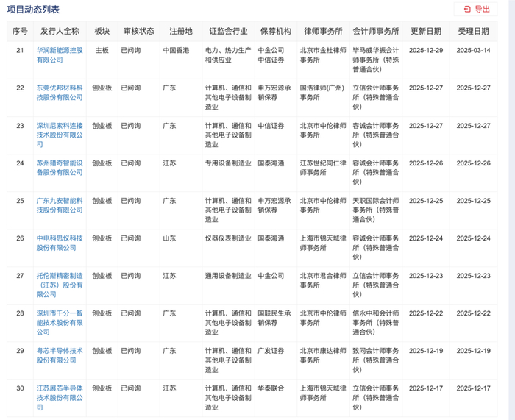Select the 2025-12-29 update date
Viewport: 515px width, 420px height.
click(x=426, y=50)
